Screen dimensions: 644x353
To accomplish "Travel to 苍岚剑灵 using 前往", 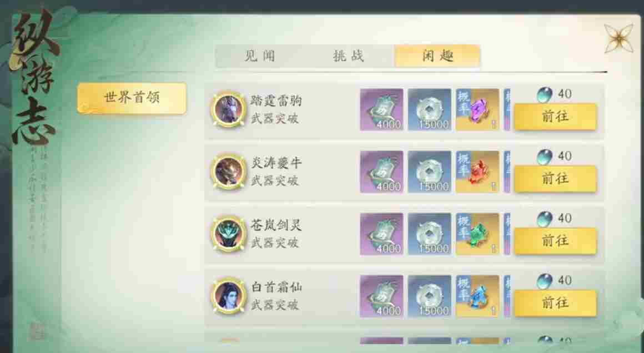I will coord(555,241).
